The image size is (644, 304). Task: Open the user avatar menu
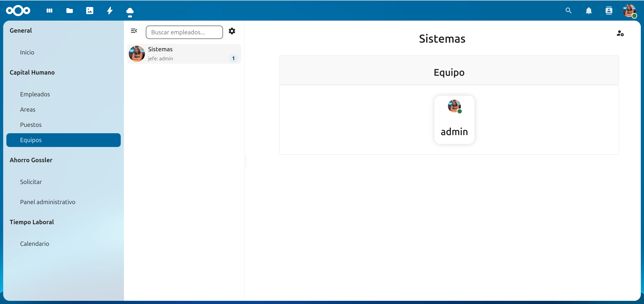pyautogui.click(x=629, y=11)
